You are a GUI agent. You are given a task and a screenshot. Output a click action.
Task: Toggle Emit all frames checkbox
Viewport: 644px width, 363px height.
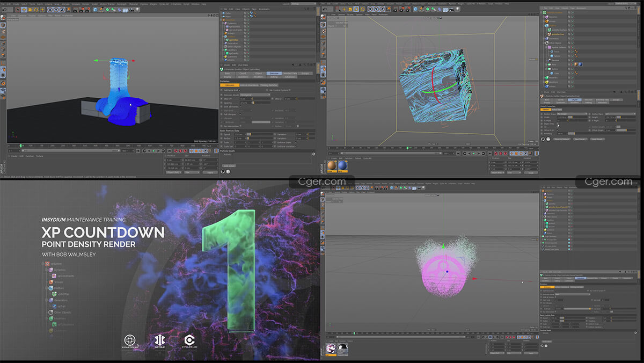tap(240, 107)
